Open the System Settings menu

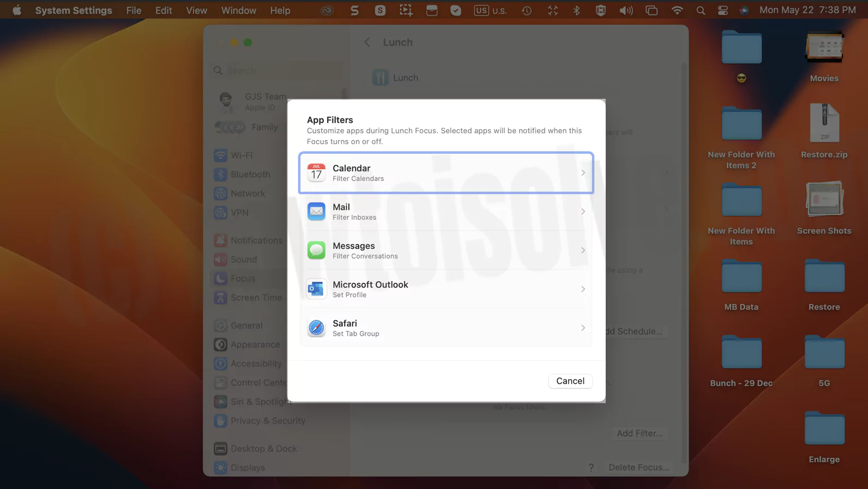point(74,10)
